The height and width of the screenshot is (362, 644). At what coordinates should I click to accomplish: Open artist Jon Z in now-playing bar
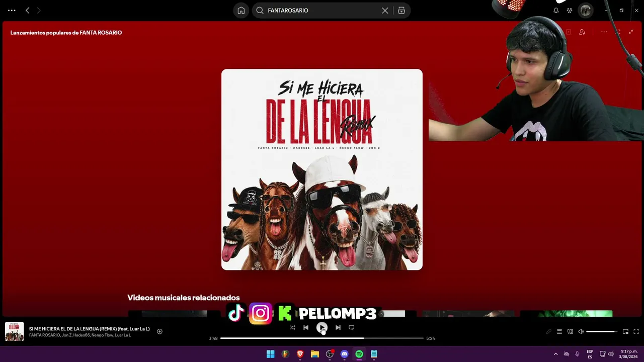(66, 335)
